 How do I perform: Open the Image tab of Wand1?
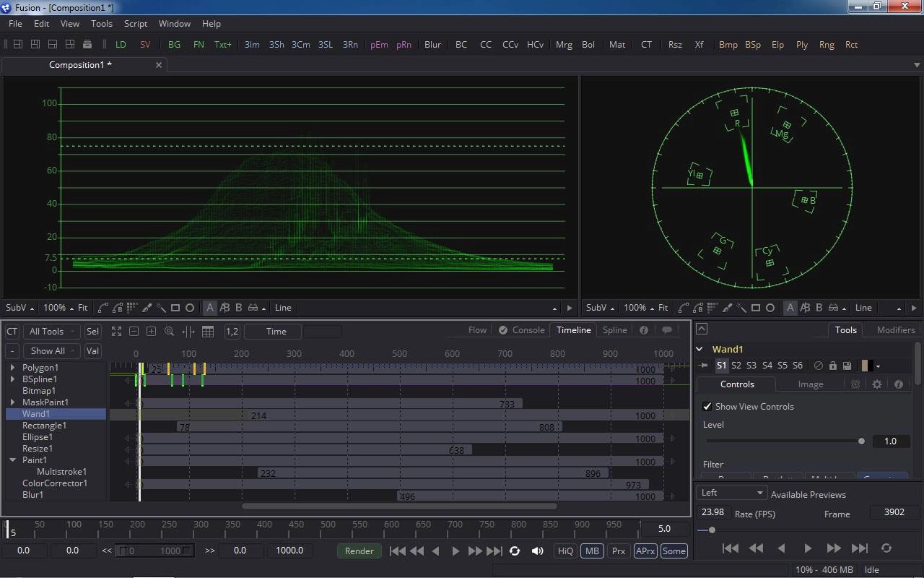(810, 384)
